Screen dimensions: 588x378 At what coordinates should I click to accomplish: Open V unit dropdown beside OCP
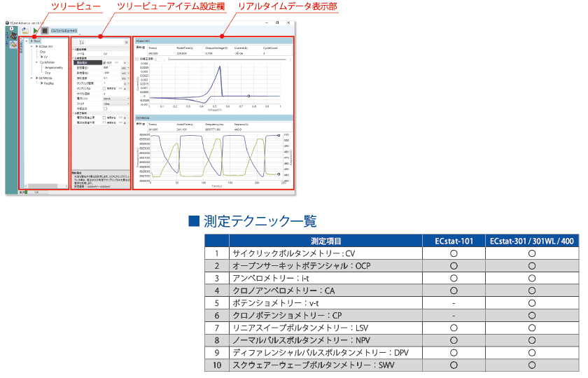[127, 62]
